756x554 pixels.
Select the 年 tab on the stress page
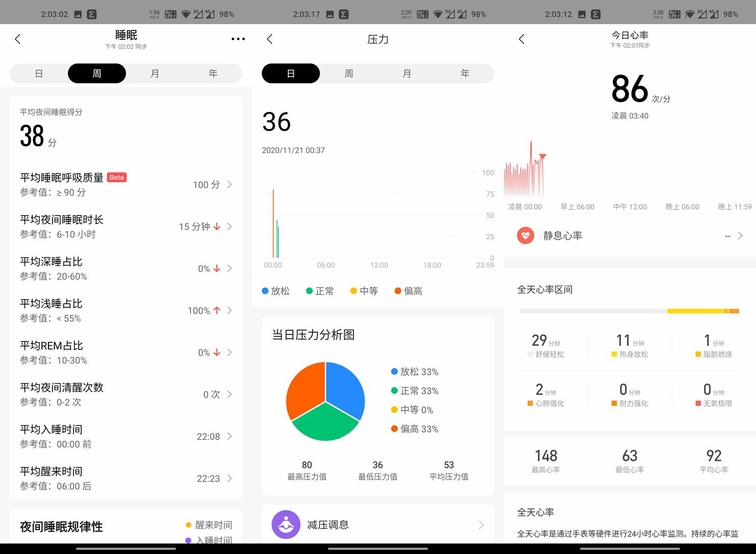coord(465,73)
